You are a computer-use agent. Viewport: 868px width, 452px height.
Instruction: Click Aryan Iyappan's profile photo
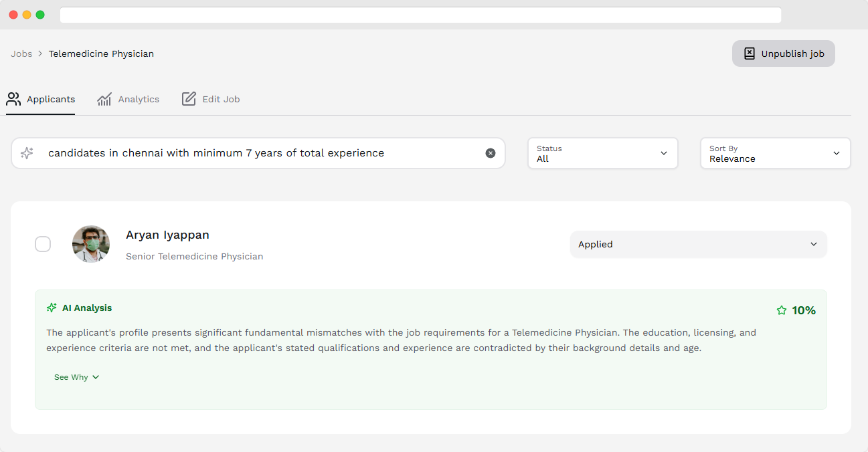[x=90, y=244]
